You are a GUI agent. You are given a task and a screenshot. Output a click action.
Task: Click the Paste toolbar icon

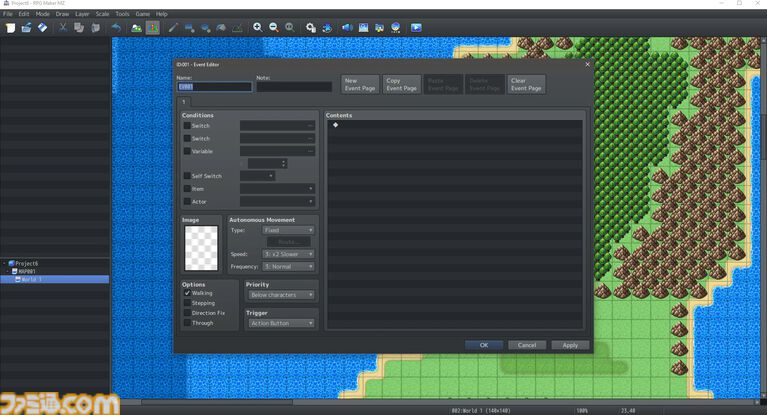click(95, 28)
